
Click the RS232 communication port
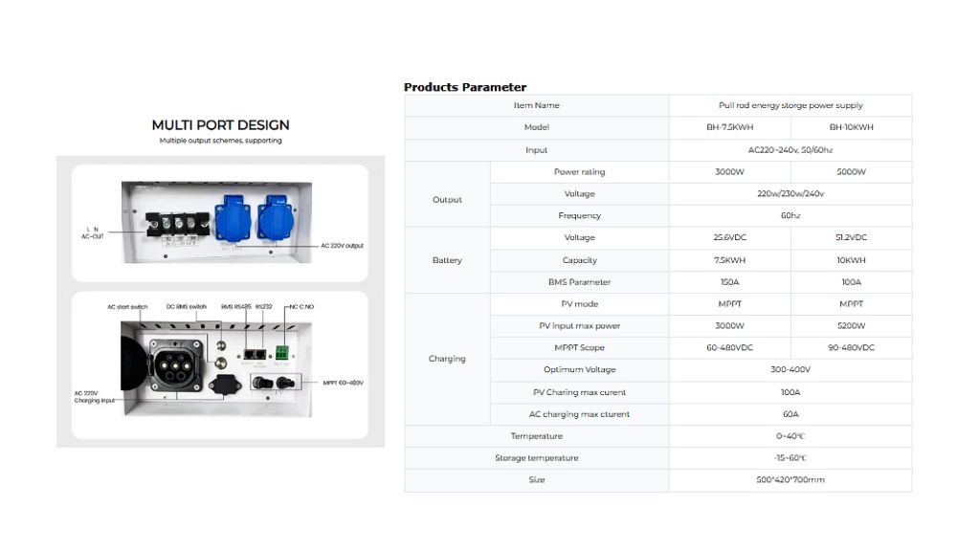click(261, 354)
